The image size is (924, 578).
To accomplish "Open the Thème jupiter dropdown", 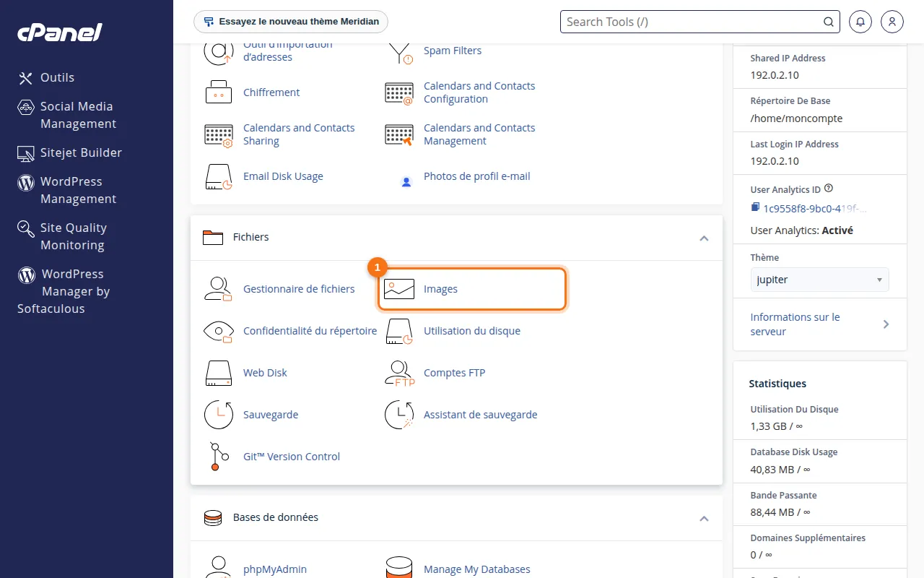I will point(819,280).
